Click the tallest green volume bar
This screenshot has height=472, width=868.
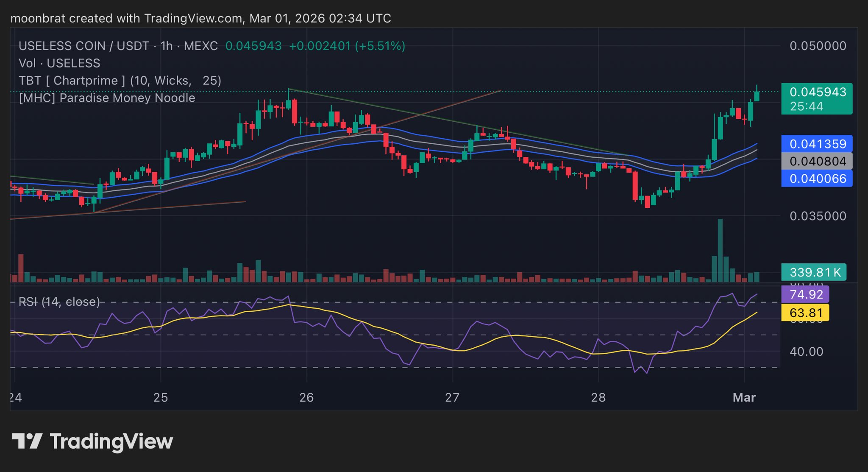(x=720, y=250)
